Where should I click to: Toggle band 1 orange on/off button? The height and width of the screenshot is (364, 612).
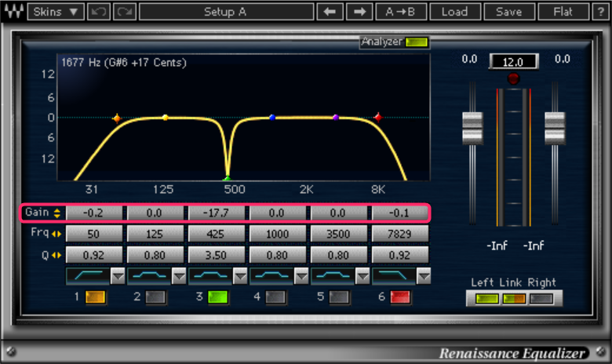[95, 297]
